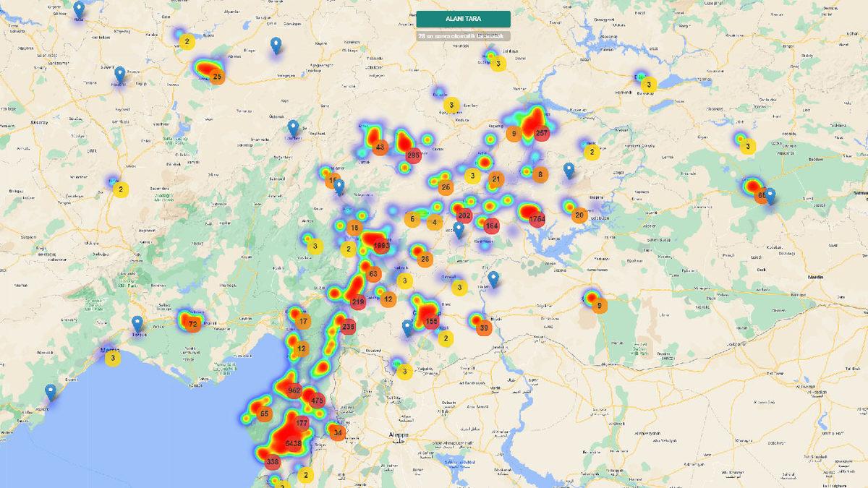Viewport: 868px width, 488px height.
Task: Click the 962 cluster near Antakya region
Action: (294, 391)
